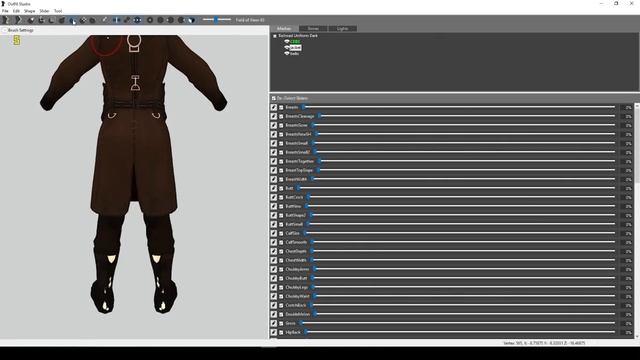
Task: Click the pencil edit icon for HipBack slider
Action: click(274, 332)
